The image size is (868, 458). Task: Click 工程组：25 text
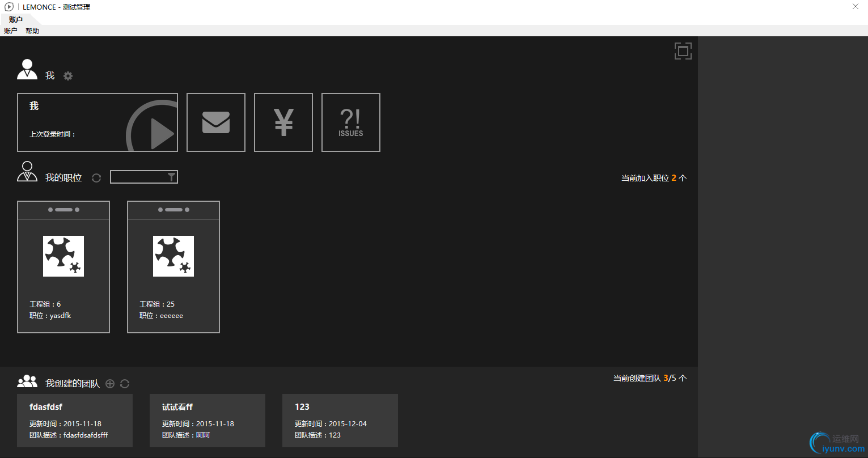tap(157, 304)
